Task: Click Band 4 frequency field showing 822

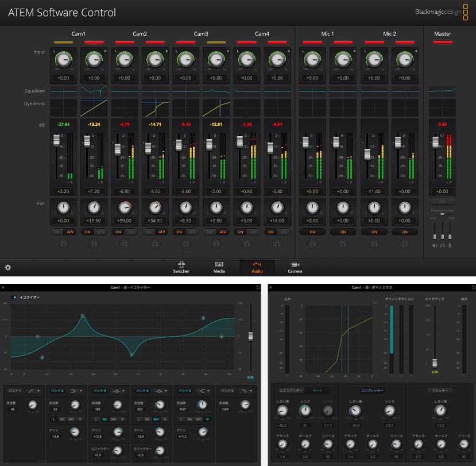Action: click(x=140, y=409)
